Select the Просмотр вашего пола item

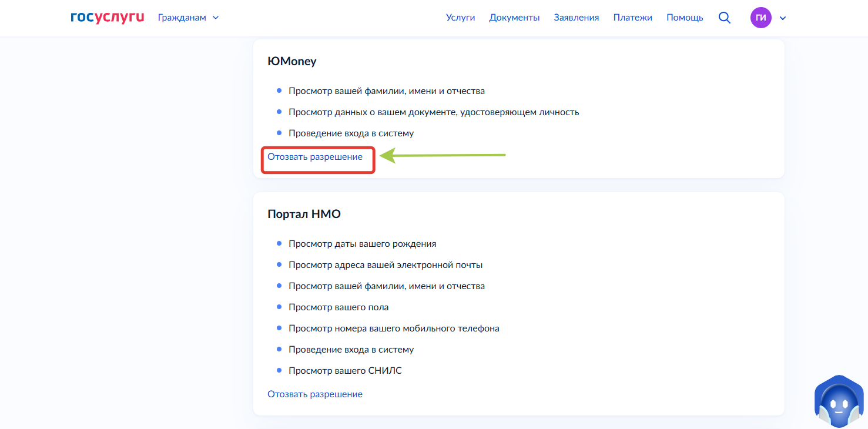[339, 307]
